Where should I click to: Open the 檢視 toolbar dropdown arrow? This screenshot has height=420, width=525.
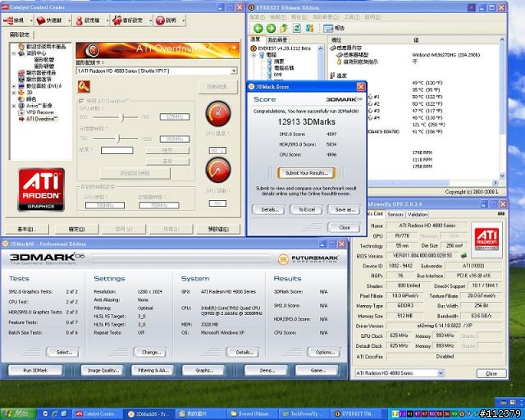31,21
